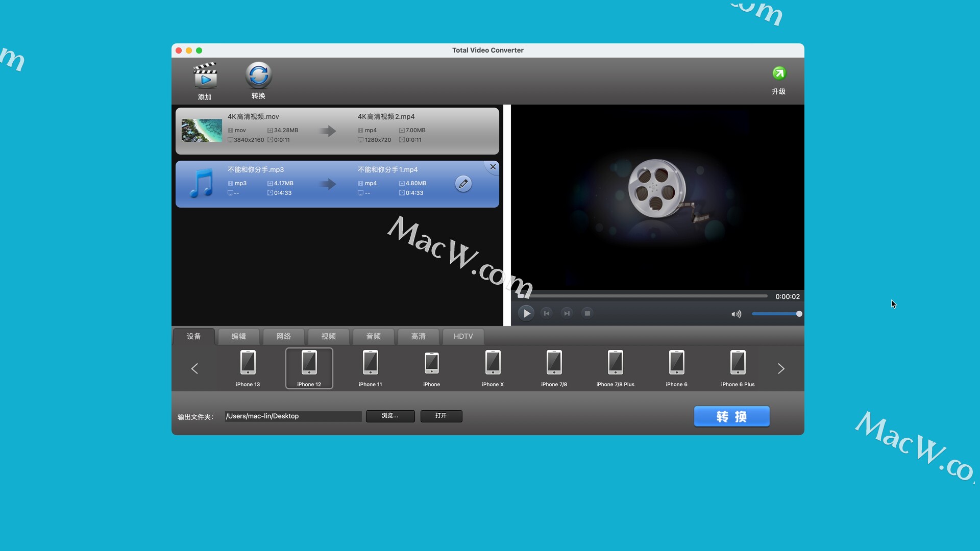Remove 不能和你分手.mp3 with the X button

pos(493,167)
